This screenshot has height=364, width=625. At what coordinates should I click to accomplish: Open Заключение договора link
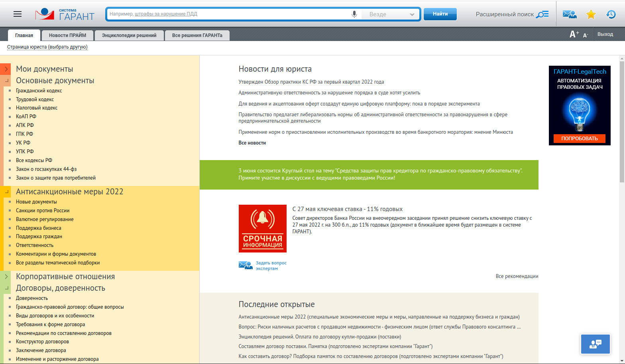pos(41,350)
